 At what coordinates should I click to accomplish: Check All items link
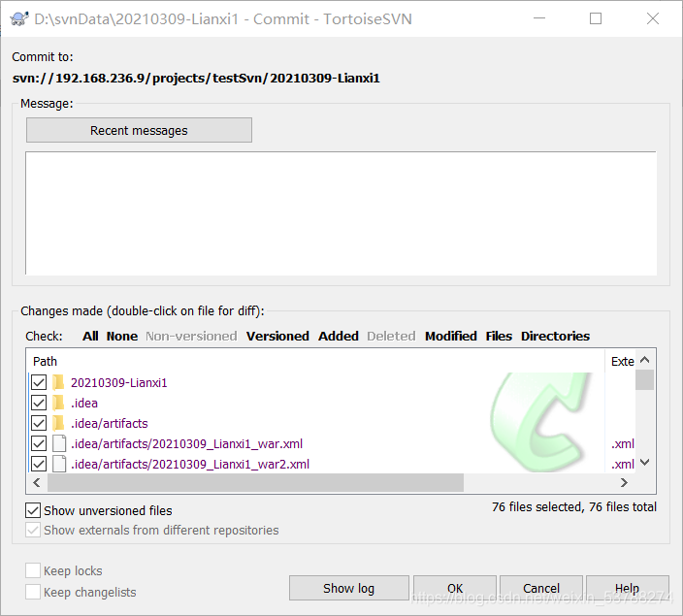tap(90, 336)
